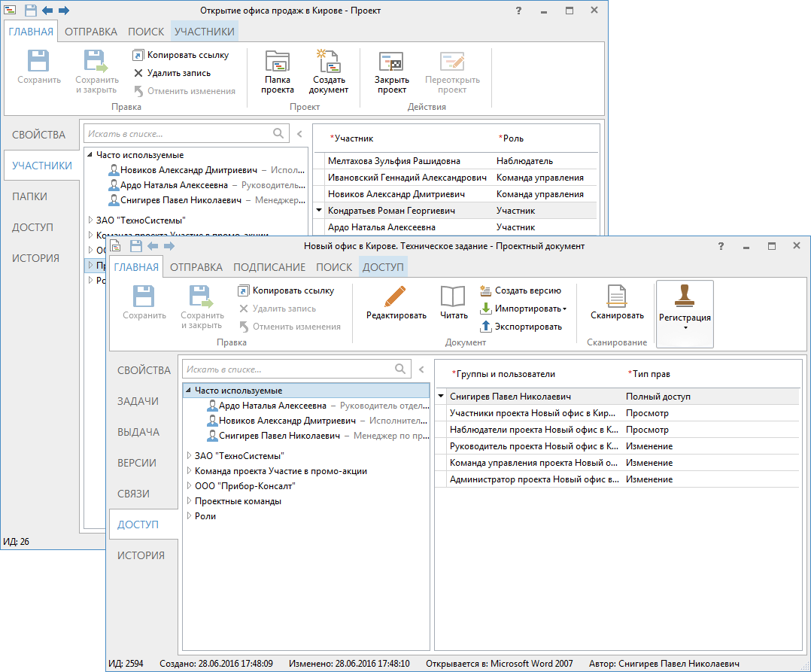Click the Edit (Редактировать) pencil icon
Image resolution: width=811 pixels, height=672 pixels.
coord(396,296)
